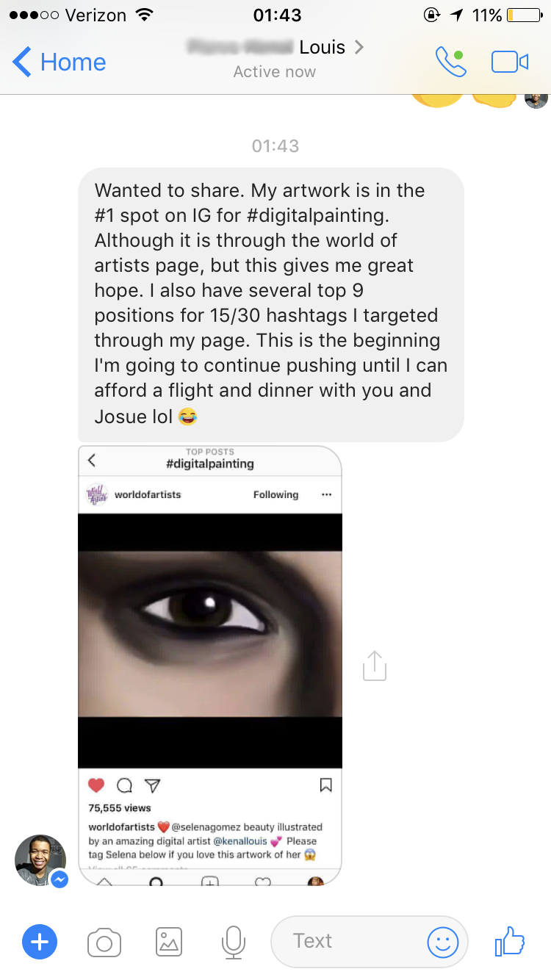This screenshot has width=551, height=980.
Task: Tap the three dots menu in screenshot
Action: (x=327, y=494)
